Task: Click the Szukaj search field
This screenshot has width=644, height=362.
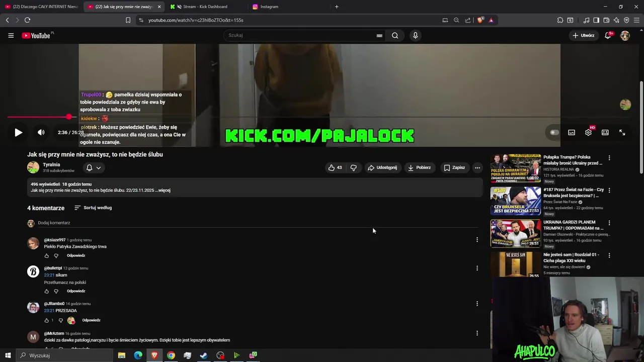Action: tap(299, 36)
